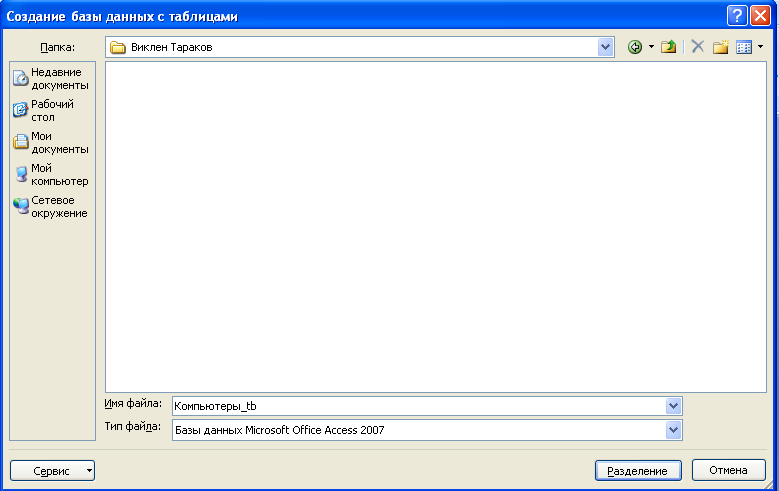Go back using the green back arrow icon
Viewport: 779px width, 491px height.
(x=635, y=47)
